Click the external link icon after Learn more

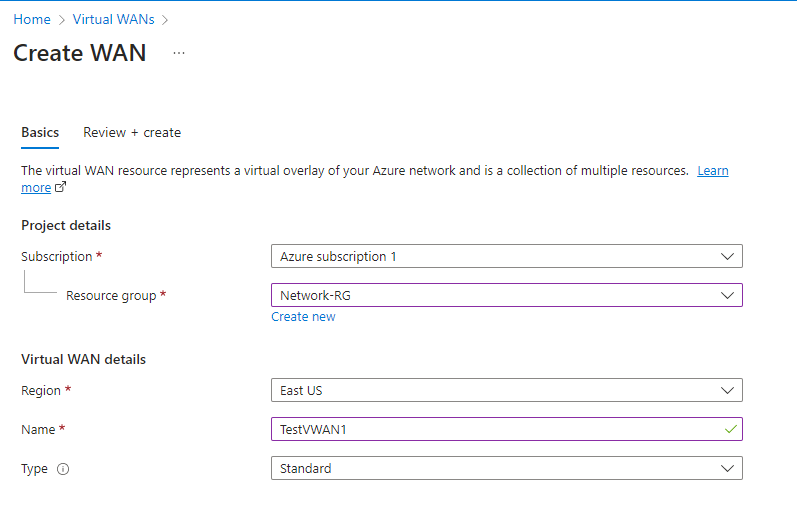pyautogui.click(x=61, y=187)
